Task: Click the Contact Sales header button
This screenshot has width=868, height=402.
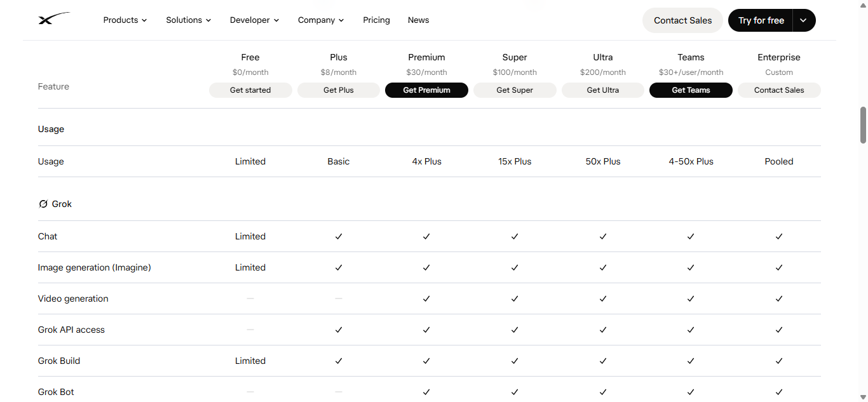Action: click(x=683, y=20)
